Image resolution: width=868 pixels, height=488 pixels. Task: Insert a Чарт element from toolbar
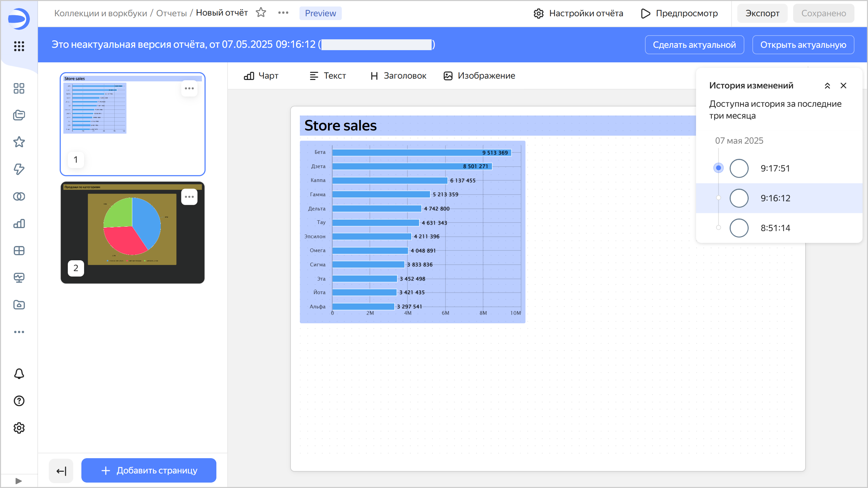point(261,76)
